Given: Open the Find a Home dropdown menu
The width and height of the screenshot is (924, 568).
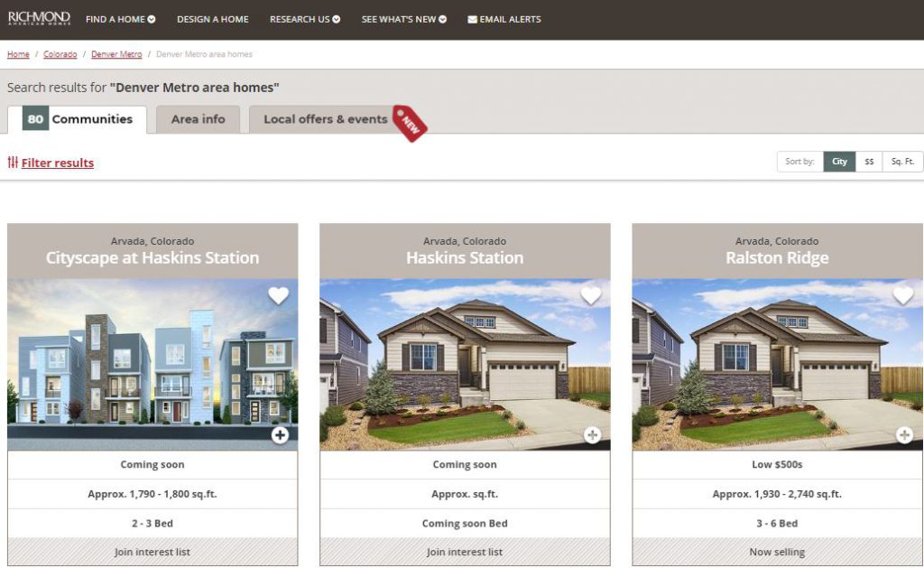Looking at the screenshot, I should pos(120,19).
